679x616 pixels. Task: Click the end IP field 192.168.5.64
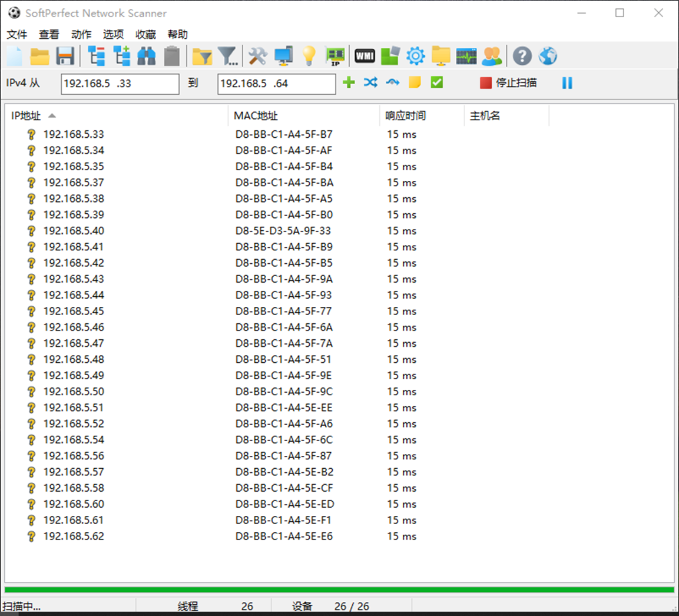[277, 84]
